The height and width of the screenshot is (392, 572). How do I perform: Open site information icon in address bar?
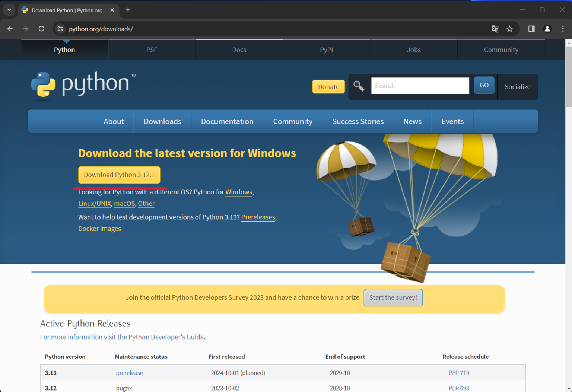pyautogui.click(x=60, y=29)
